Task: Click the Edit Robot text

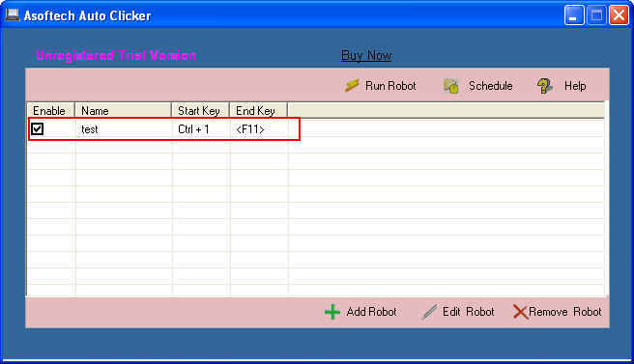Action: coord(468,312)
